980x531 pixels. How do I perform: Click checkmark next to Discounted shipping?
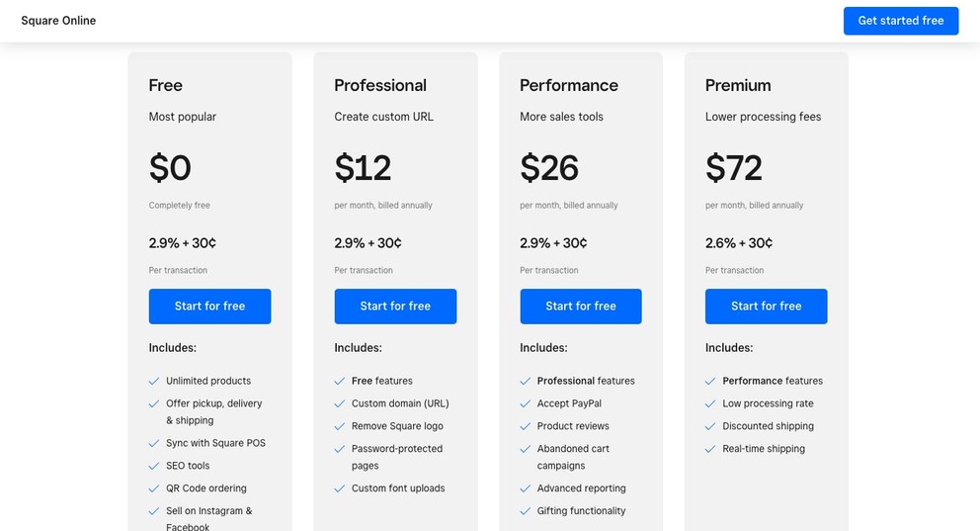click(x=710, y=426)
